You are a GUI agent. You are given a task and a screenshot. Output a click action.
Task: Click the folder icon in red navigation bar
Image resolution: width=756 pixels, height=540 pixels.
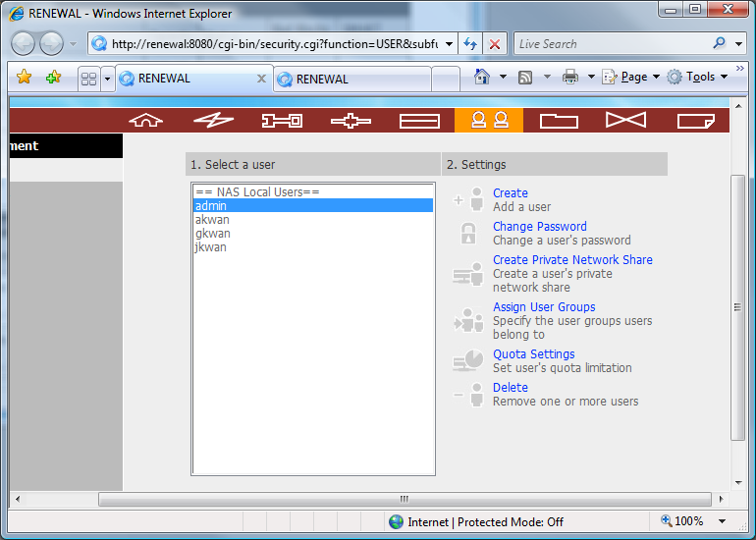pos(558,120)
